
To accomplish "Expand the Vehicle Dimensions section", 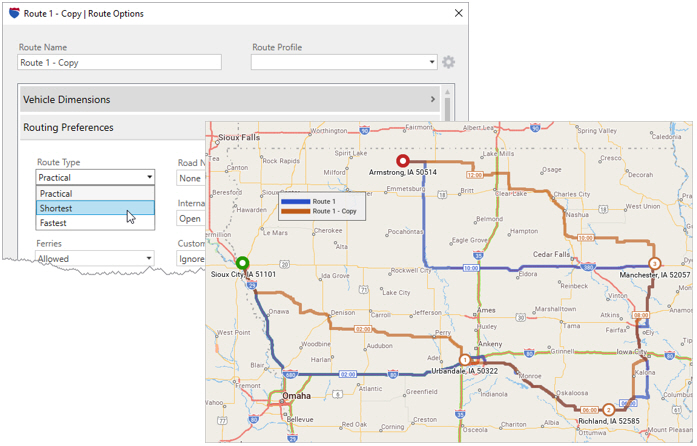I will [x=230, y=99].
